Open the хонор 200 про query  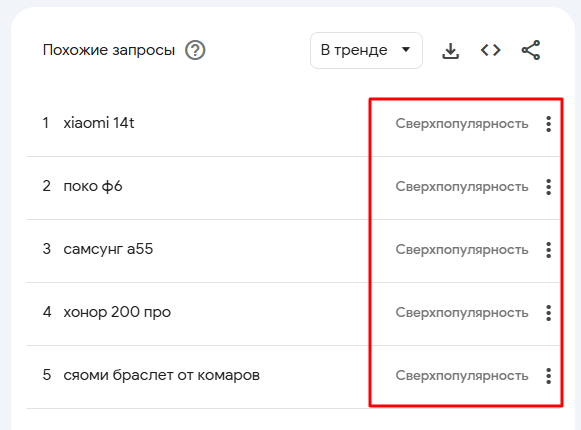(x=117, y=312)
